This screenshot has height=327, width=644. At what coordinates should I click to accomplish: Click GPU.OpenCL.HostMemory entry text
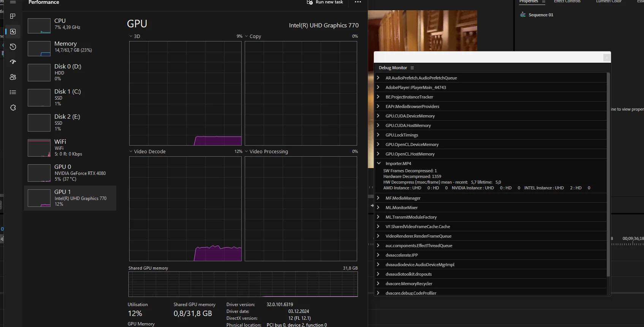[x=410, y=154]
